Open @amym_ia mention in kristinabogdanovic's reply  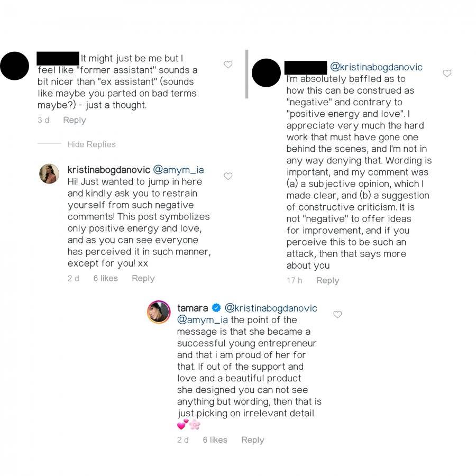[x=179, y=170]
